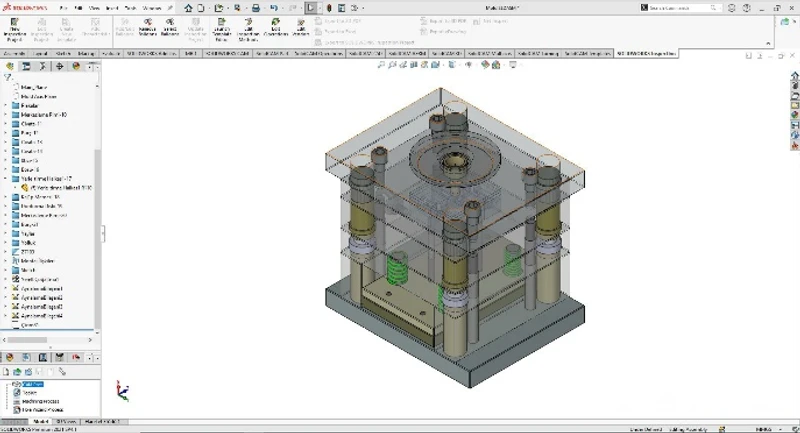The width and height of the screenshot is (800, 433).
Task: Select the SOLIDWORKS Inspection tab
Action: click(646, 53)
